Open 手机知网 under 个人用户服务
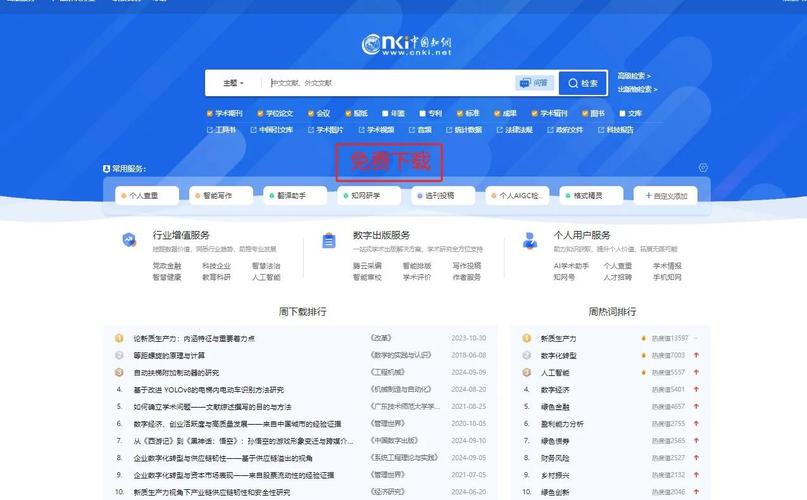Screen dimensions: 807x500 (x=667, y=277)
